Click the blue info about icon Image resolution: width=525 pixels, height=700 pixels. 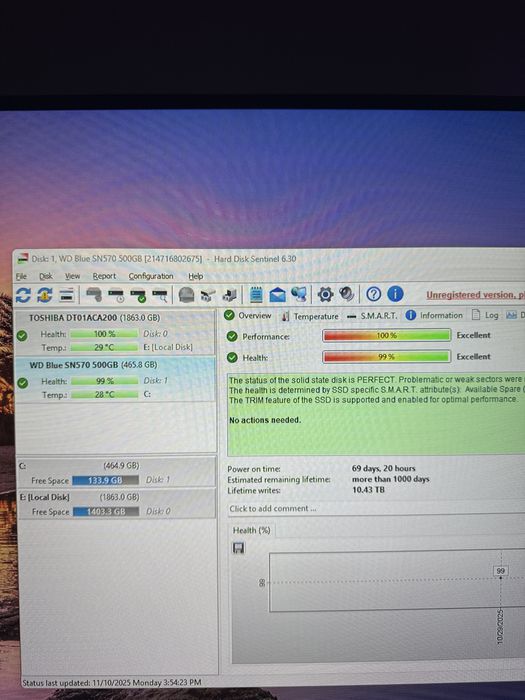pyautogui.click(x=395, y=294)
